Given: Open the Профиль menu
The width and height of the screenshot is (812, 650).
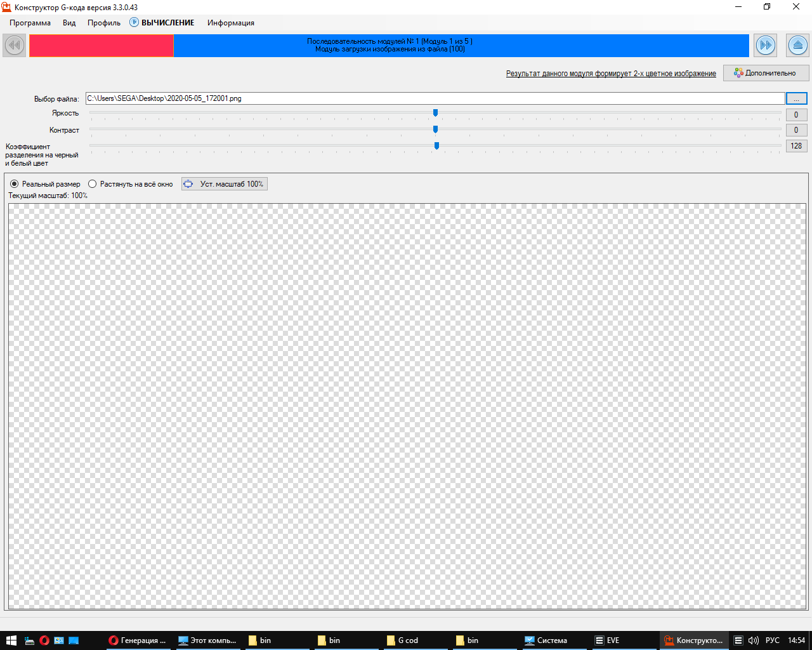Looking at the screenshot, I should click(x=104, y=23).
